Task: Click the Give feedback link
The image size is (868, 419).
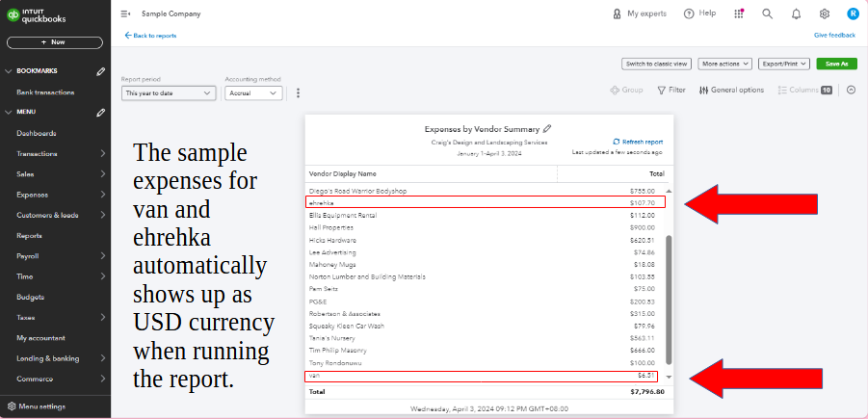Action: pyautogui.click(x=835, y=36)
